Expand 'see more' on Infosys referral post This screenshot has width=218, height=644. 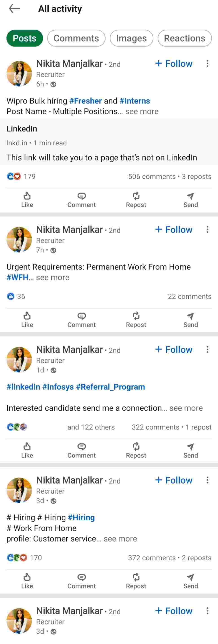[186, 408]
